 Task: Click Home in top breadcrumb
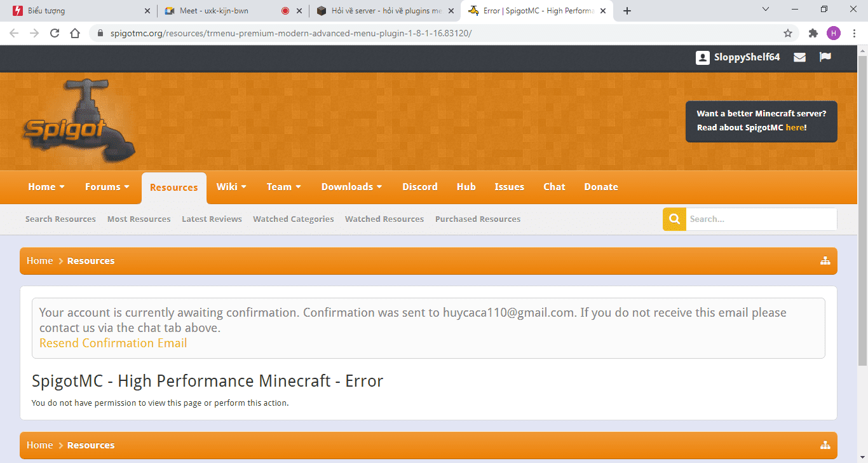(x=40, y=261)
